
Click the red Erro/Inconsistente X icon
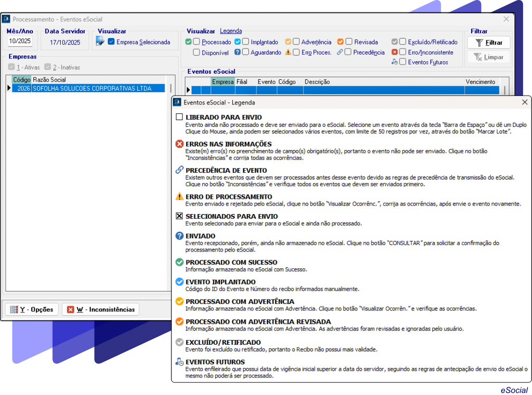(395, 52)
